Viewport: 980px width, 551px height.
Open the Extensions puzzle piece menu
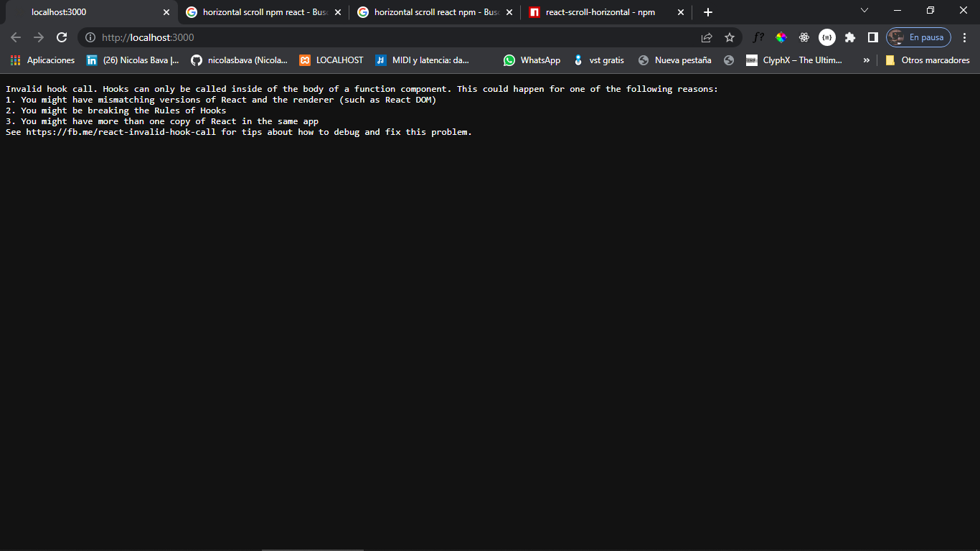pos(850,37)
